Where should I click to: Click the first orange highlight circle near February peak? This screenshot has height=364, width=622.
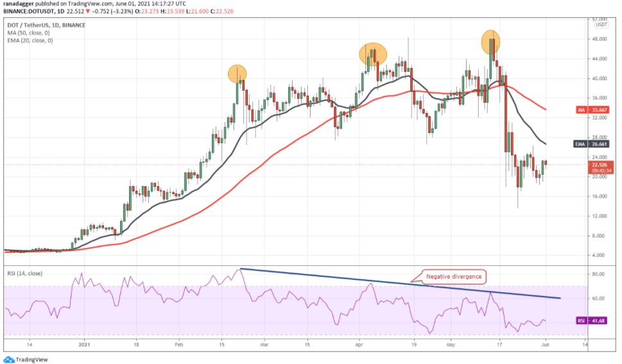[x=238, y=74]
